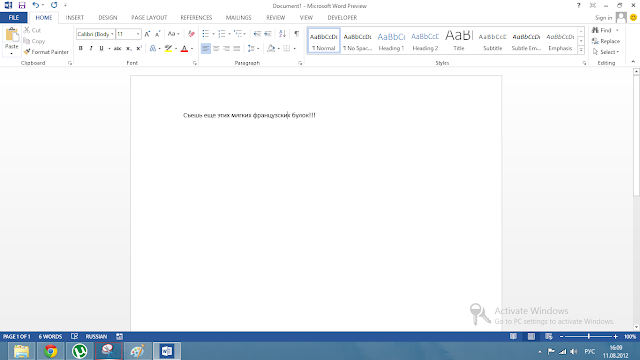This screenshot has height=360, width=640.
Task: Open Chrome from the taskbar
Action: coord(51,351)
